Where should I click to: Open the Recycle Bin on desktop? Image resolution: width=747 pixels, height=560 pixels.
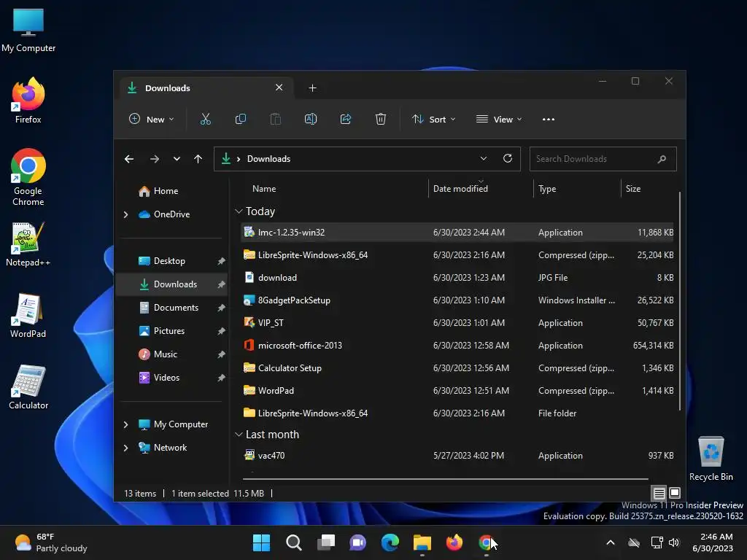click(711, 459)
